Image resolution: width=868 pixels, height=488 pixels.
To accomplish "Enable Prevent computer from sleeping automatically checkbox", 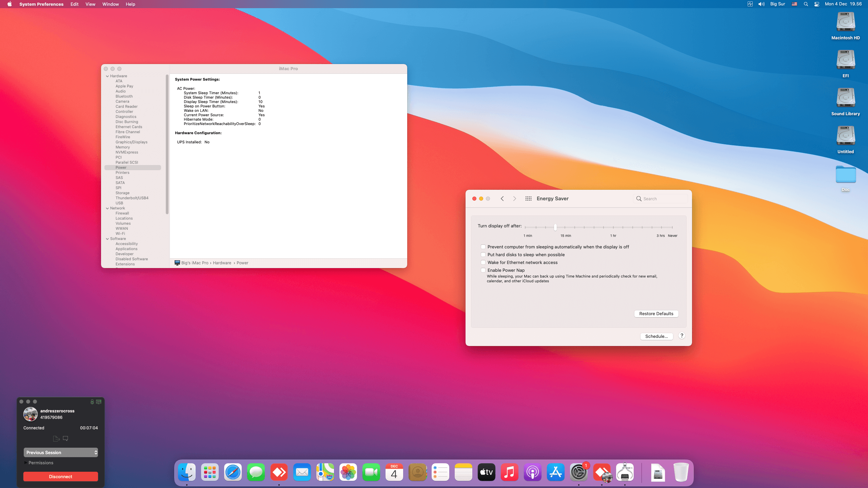I will (483, 247).
